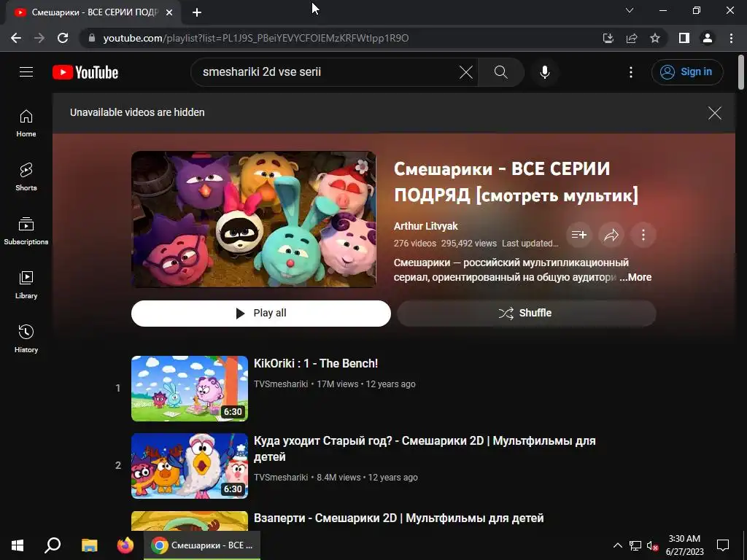This screenshot has height=560, width=747.
Task: Open the Arthur Litvyak channel link
Action: (425, 226)
